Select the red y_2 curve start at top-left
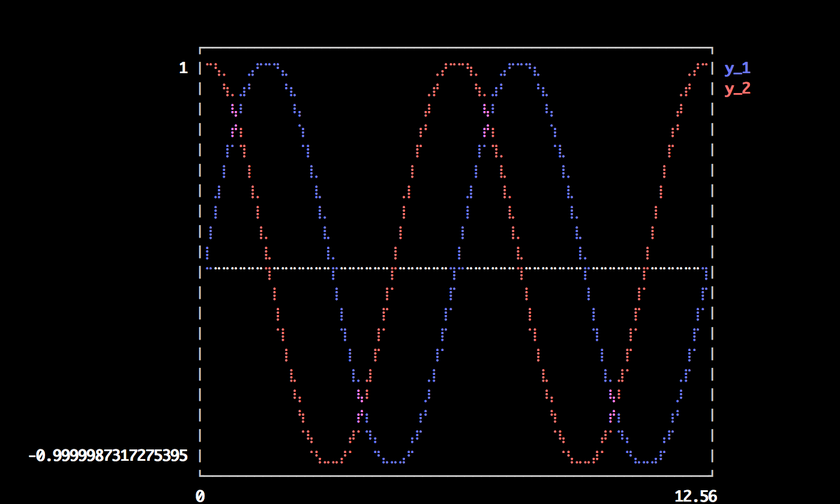This screenshot has width=840, height=504. tap(208, 64)
